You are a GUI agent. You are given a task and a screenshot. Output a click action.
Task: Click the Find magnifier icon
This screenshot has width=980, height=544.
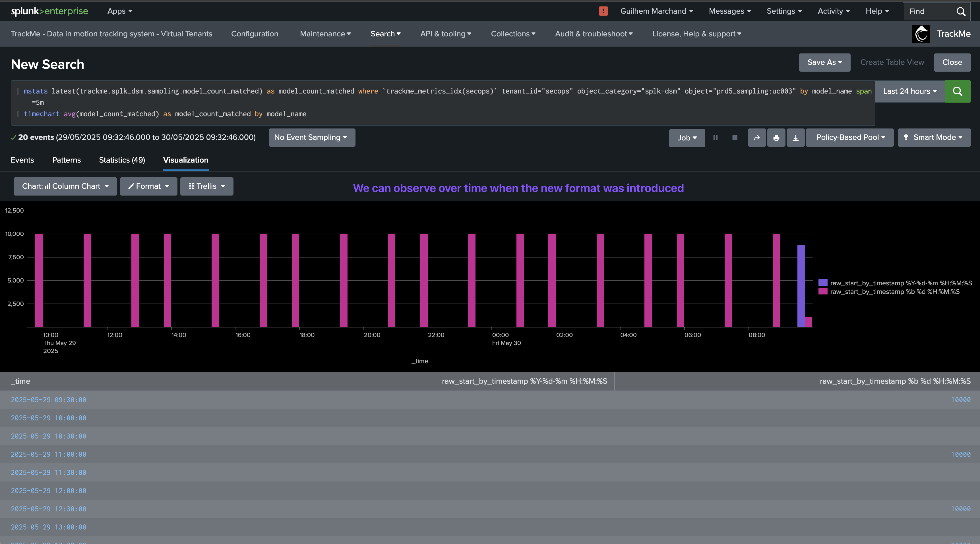[961, 11]
